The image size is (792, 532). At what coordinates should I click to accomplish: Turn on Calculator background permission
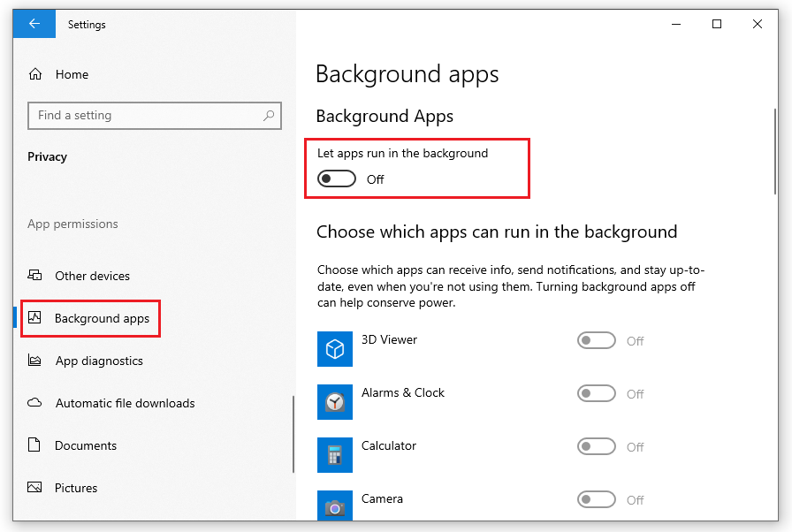point(597,446)
